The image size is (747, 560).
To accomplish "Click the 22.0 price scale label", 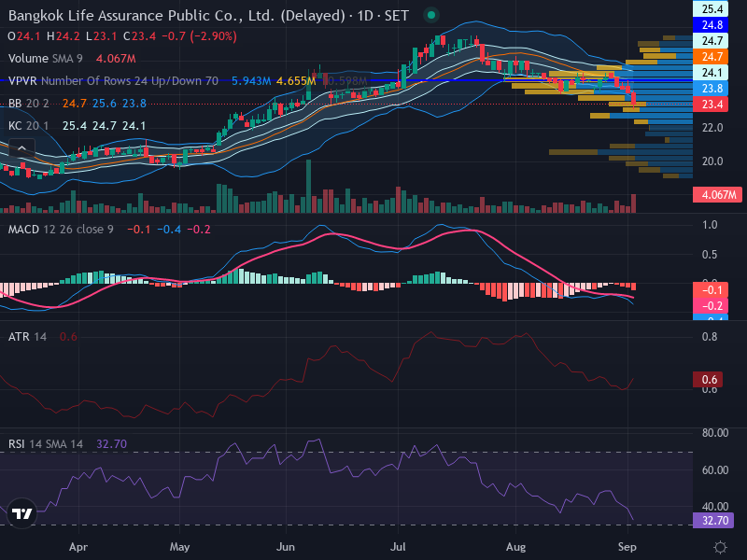I will tap(712, 128).
